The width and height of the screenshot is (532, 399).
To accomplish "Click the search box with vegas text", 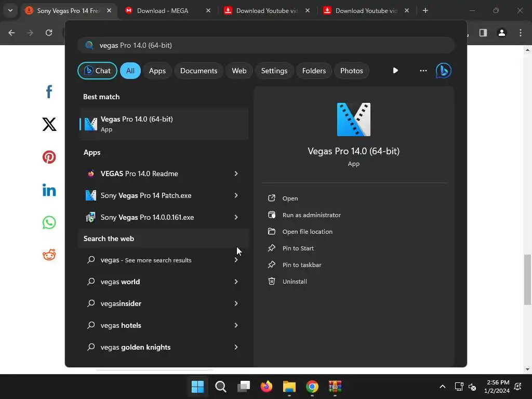I will tap(266, 45).
